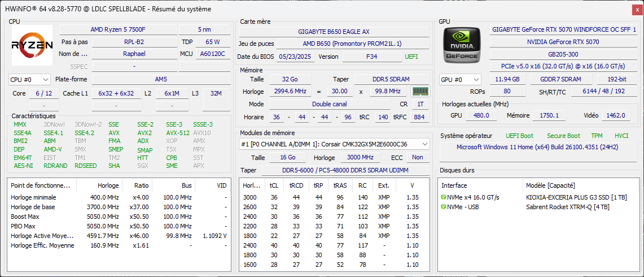Click the GIGABYTE B650 EAGLE AX motherboard field

(x=334, y=32)
